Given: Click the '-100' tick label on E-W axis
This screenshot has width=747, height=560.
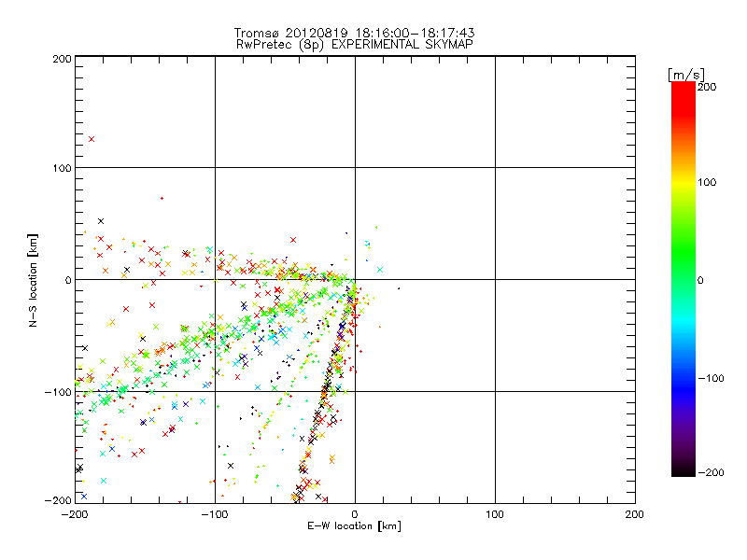Looking at the screenshot, I should (x=215, y=514).
